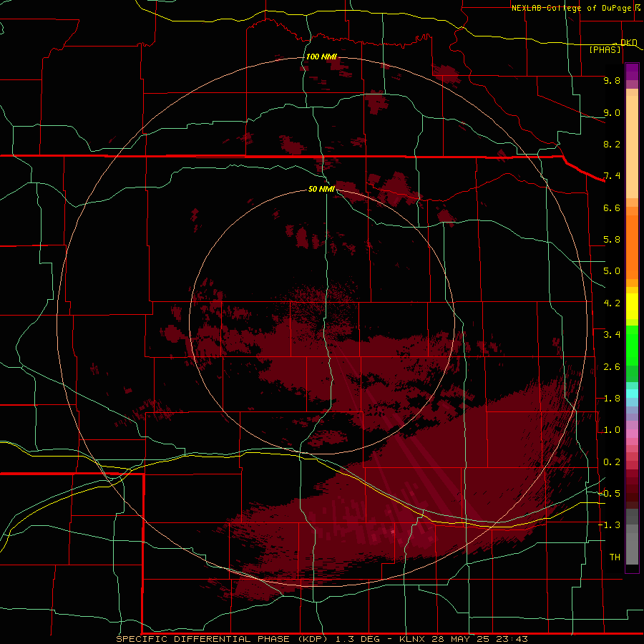Image resolution: width=644 pixels, height=644 pixels.
Task: Click the 9.8 value on the color scale
Action: coord(612,80)
